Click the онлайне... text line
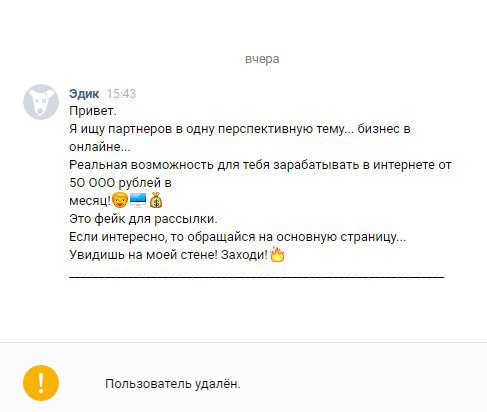Screen dimensions: 487x412 [100, 147]
